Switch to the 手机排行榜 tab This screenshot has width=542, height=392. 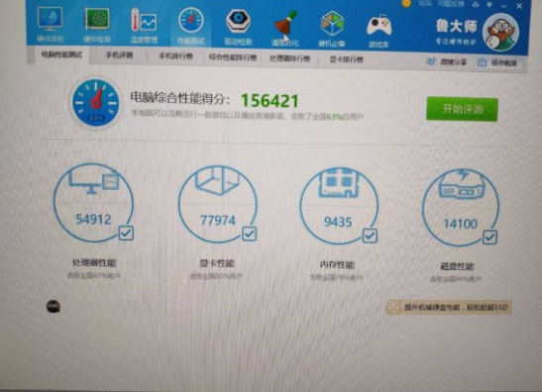pyautogui.click(x=176, y=56)
